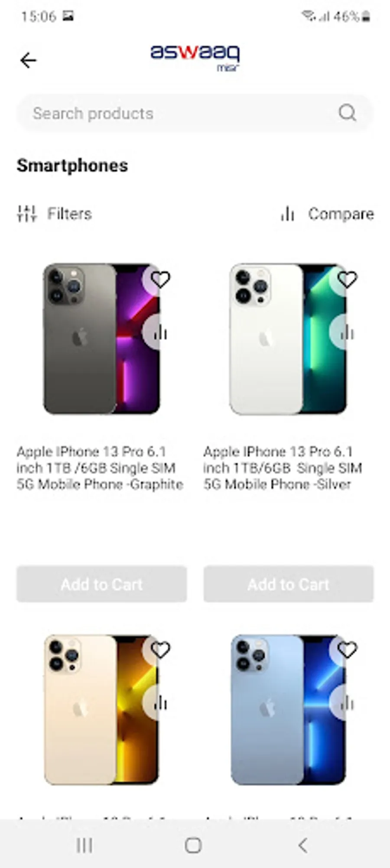Viewport: 390px width, 868px height.
Task: Favorite the Silver iPhone 13 Pro
Action: [347, 280]
